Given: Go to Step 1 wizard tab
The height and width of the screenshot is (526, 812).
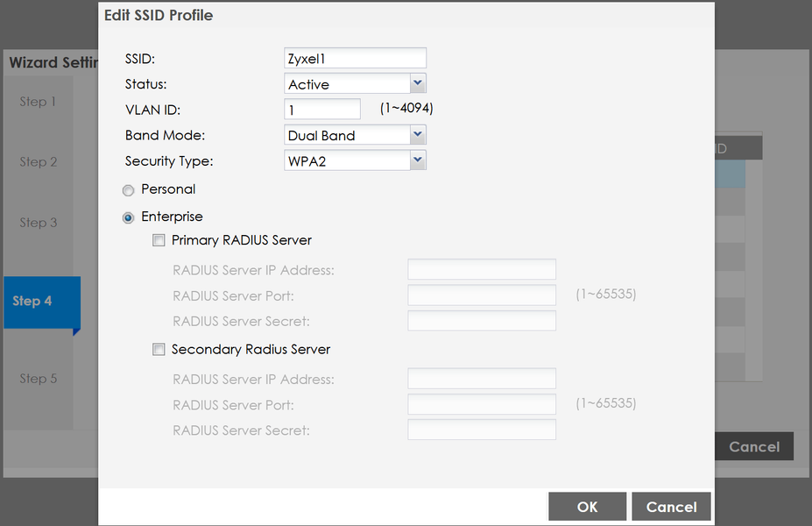Looking at the screenshot, I should tap(39, 102).
